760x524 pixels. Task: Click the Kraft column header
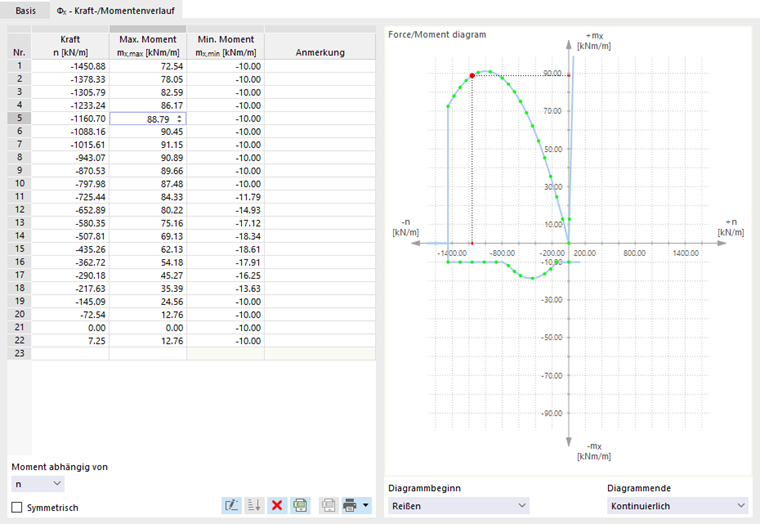pyautogui.click(x=70, y=46)
